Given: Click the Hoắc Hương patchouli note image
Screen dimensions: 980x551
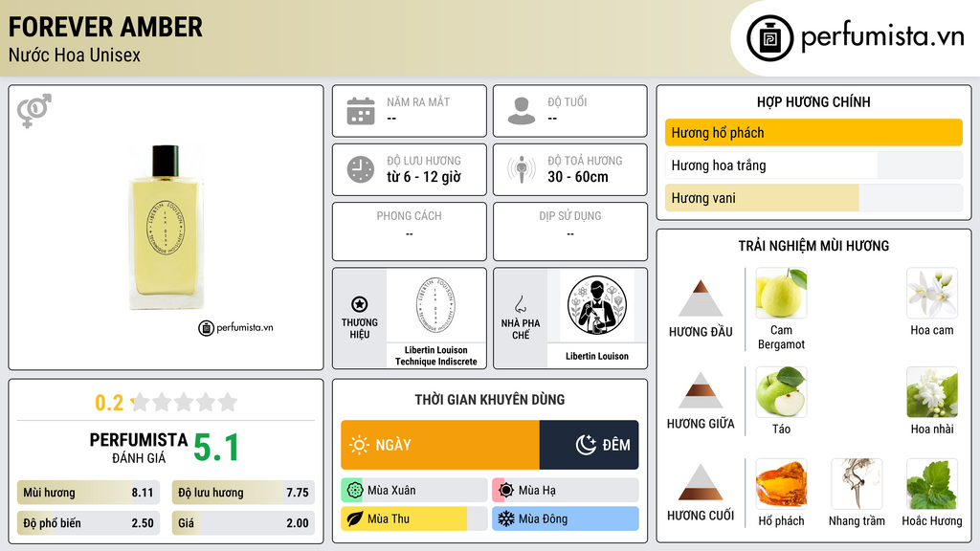Looking at the screenshot, I should pyautogui.click(x=932, y=483).
